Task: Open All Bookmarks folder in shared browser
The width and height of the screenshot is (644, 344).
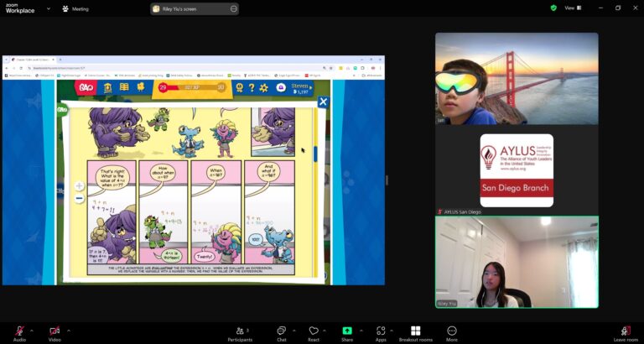Action: tap(372, 76)
